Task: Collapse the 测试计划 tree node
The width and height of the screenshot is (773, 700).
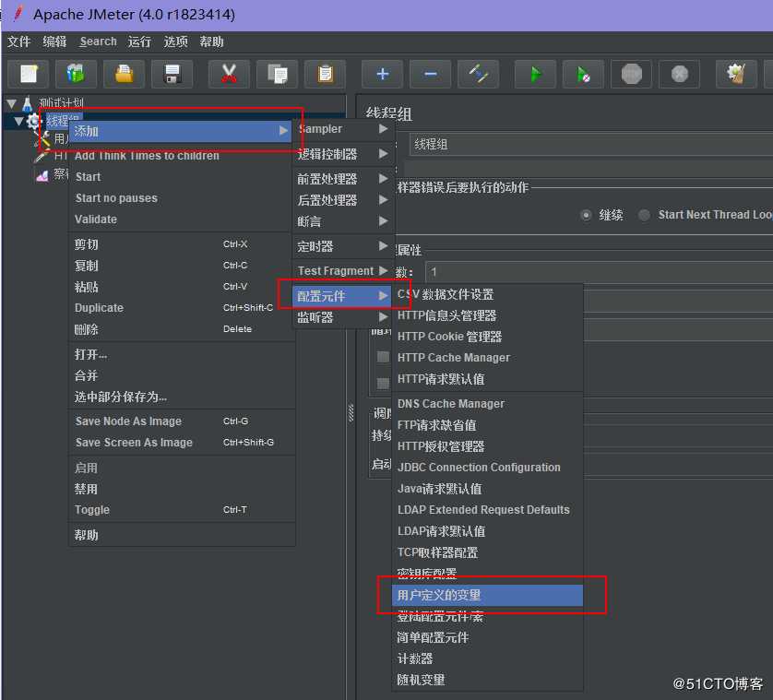Action: click(x=11, y=103)
